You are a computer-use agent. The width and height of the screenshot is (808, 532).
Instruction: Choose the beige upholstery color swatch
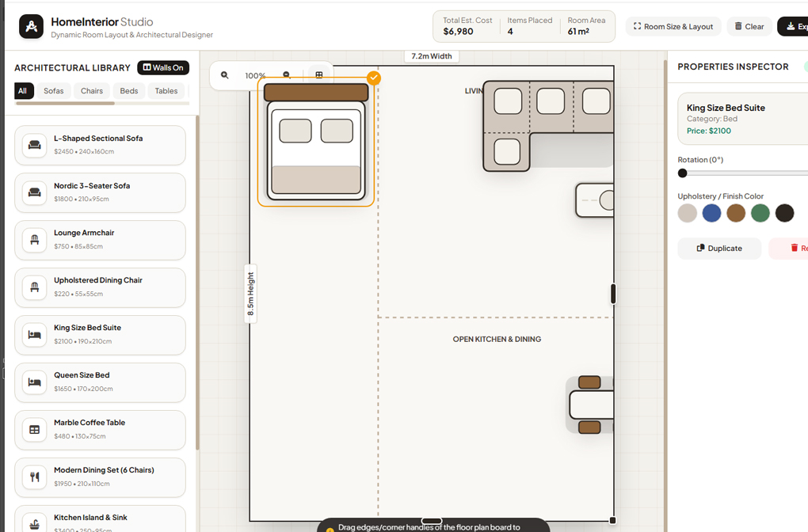point(687,213)
